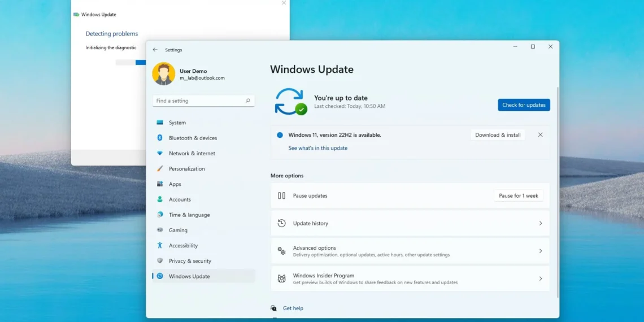The image size is (644, 322).
Task: Click the Time & language globe icon
Action: pyautogui.click(x=160, y=215)
